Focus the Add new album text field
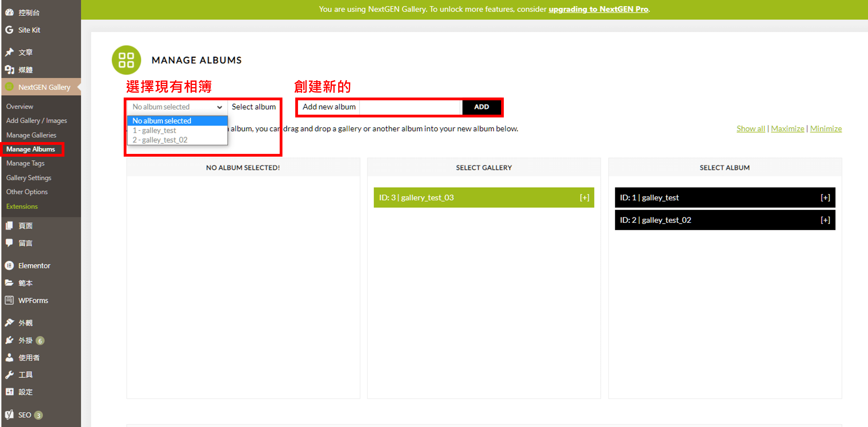This screenshot has height=427, width=868. (409, 107)
